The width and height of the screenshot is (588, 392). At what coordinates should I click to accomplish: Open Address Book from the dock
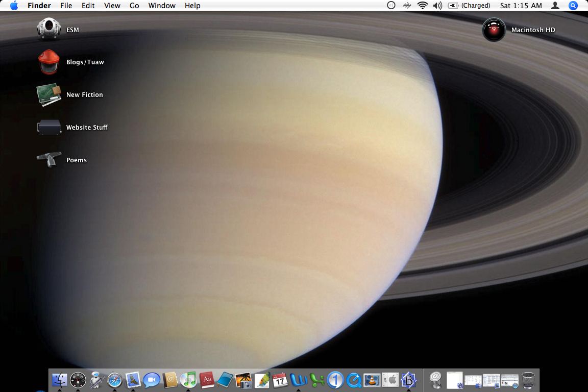(x=170, y=380)
